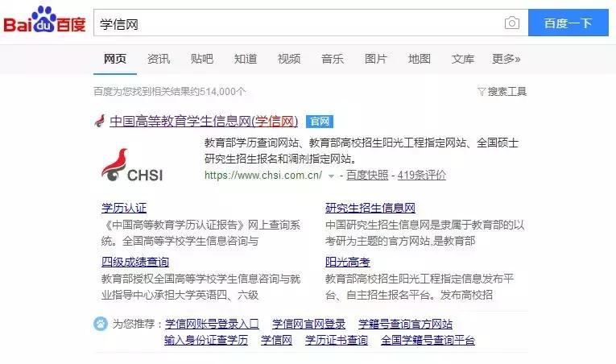Click the result count text 约514,000个
This screenshot has height=364, width=616.
pos(217,92)
